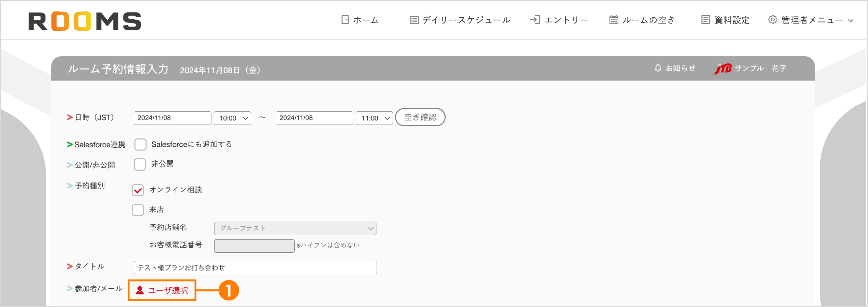
Task: Open the 予約店舗名 store dropdown
Action: click(x=295, y=228)
